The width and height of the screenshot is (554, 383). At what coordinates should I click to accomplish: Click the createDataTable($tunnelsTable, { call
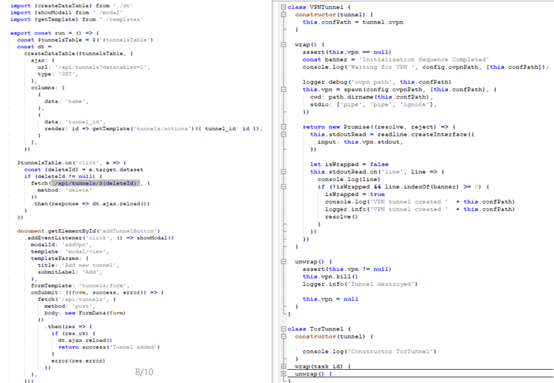[78, 53]
